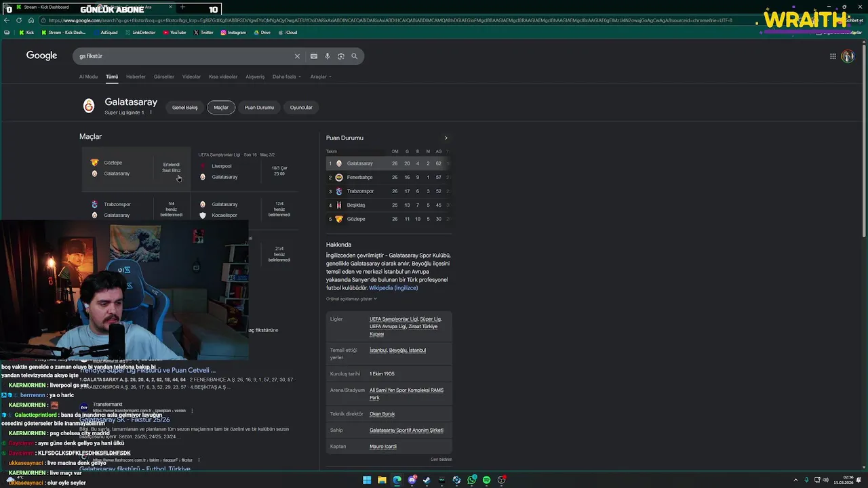Open the Wikipedia (İngilizce) link
This screenshot has height=488, width=868.
[393, 288]
